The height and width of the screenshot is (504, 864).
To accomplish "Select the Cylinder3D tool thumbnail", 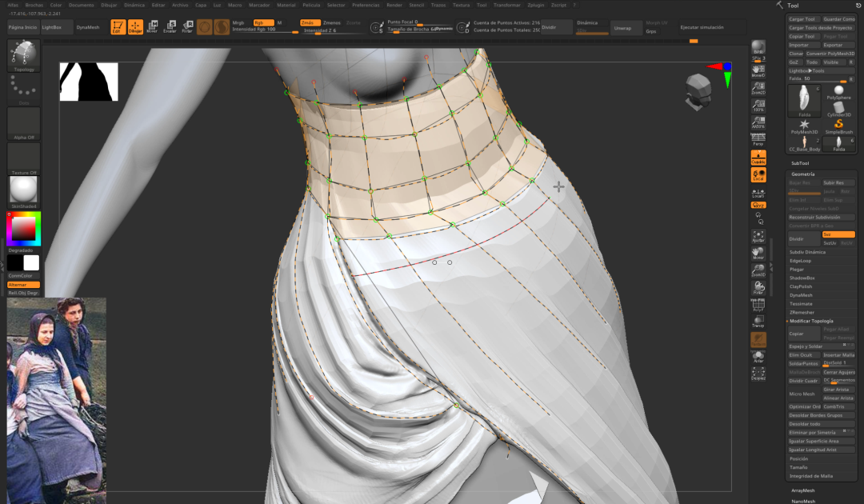I will 838,107.
